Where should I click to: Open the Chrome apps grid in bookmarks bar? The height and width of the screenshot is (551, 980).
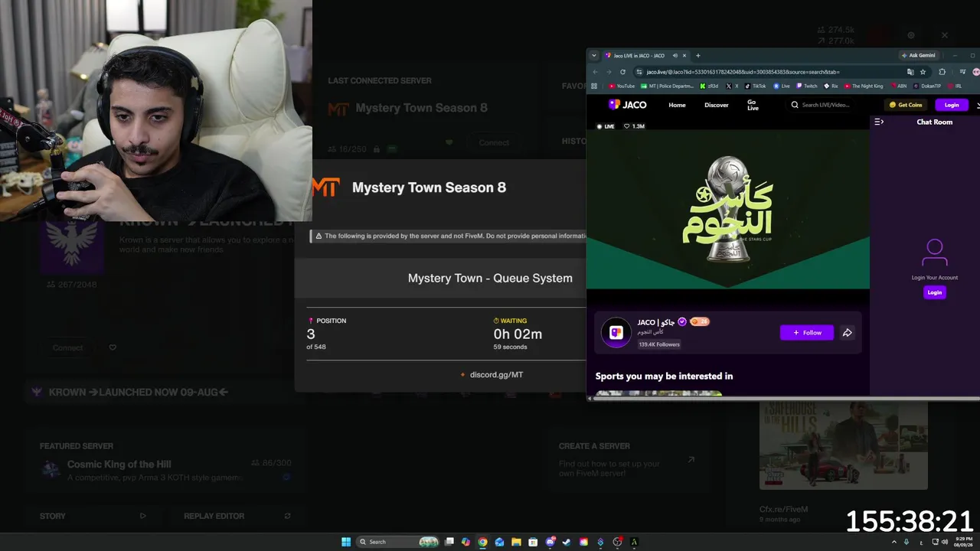coord(594,86)
